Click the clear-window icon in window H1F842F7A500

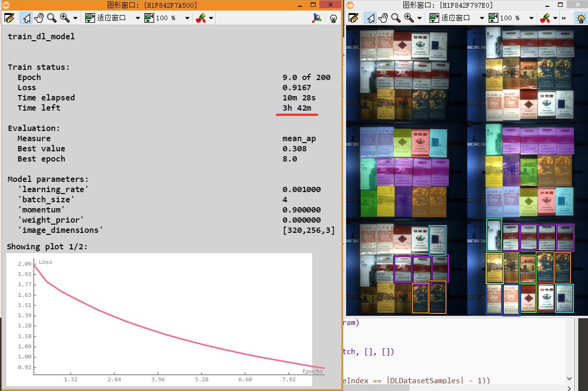9,18
